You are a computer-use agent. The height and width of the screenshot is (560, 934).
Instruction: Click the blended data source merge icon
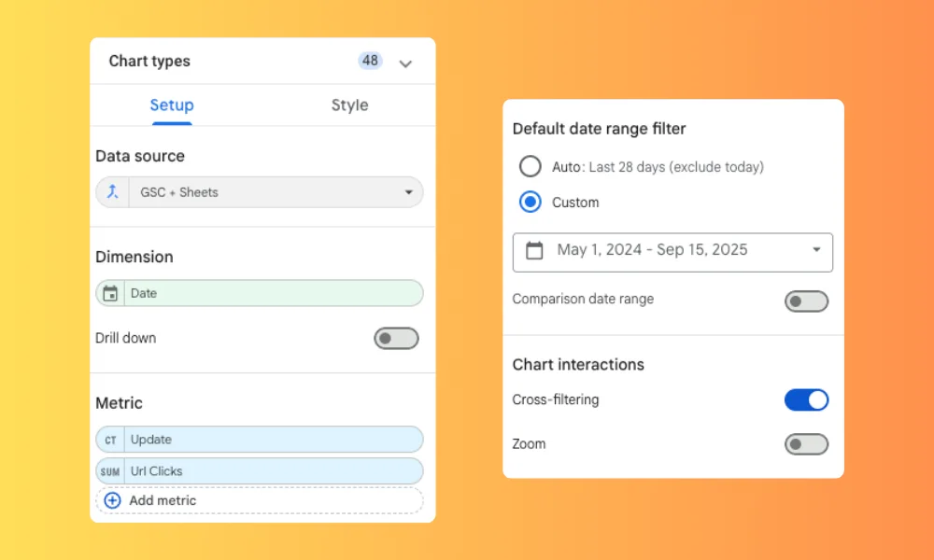click(x=112, y=192)
